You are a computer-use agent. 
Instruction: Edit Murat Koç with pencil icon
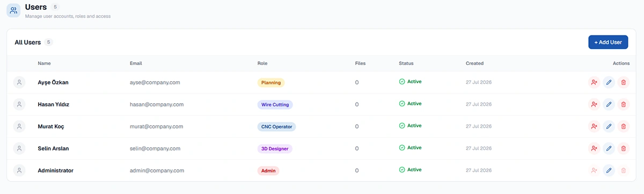point(609,126)
